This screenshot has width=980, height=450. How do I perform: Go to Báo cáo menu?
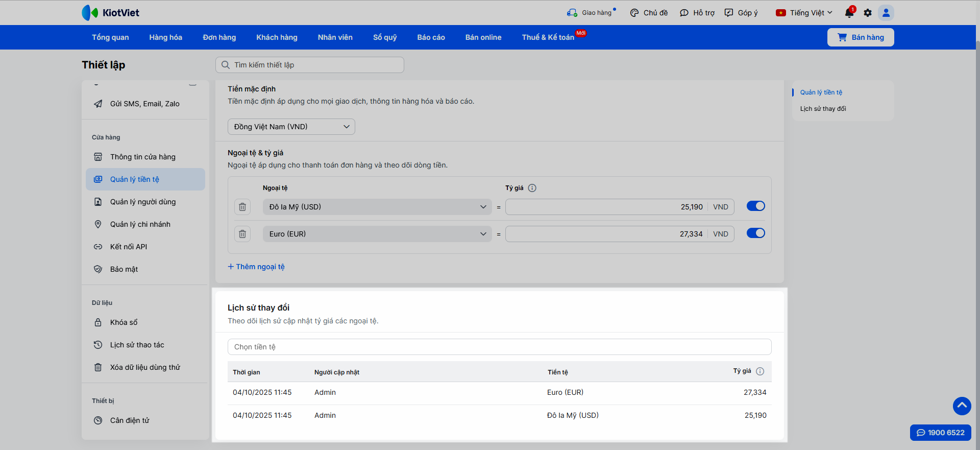pyautogui.click(x=431, y=37)
